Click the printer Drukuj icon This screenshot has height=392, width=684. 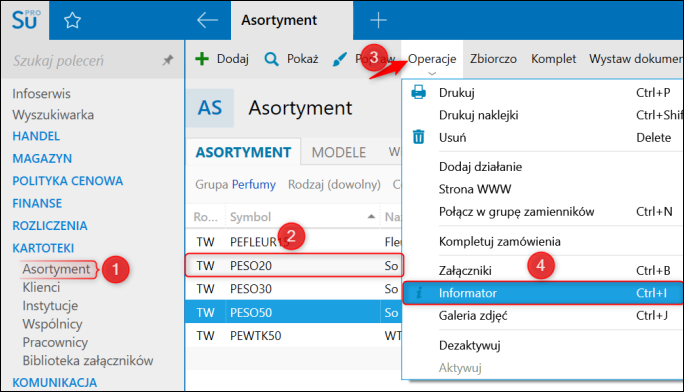[418, 92]
